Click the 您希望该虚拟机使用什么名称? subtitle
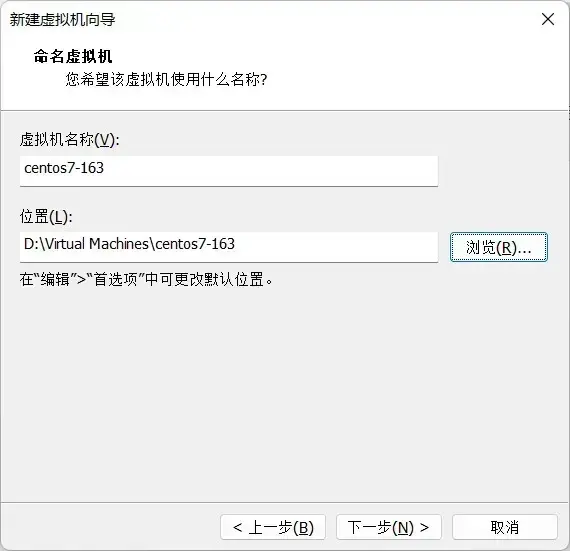Image resolution: width=570 pixels, height=551 pixels. click(x=166, y=79)
